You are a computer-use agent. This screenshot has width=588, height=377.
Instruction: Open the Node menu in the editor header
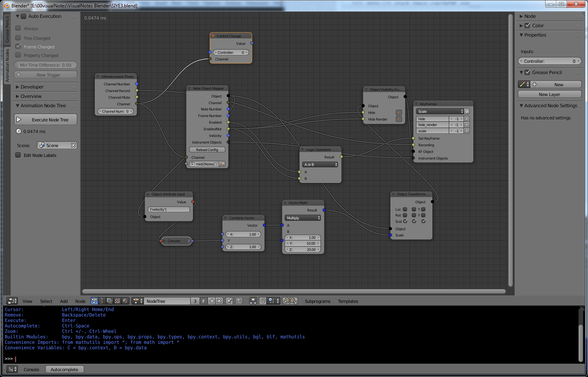point(80,301)
